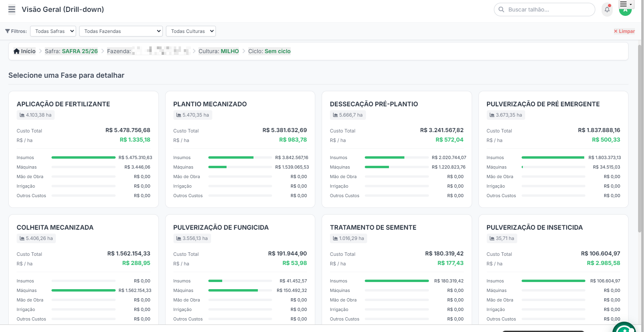Expand the Todas Fazendas dropdown
The image size is (644, 332).
tap(121, 31)
